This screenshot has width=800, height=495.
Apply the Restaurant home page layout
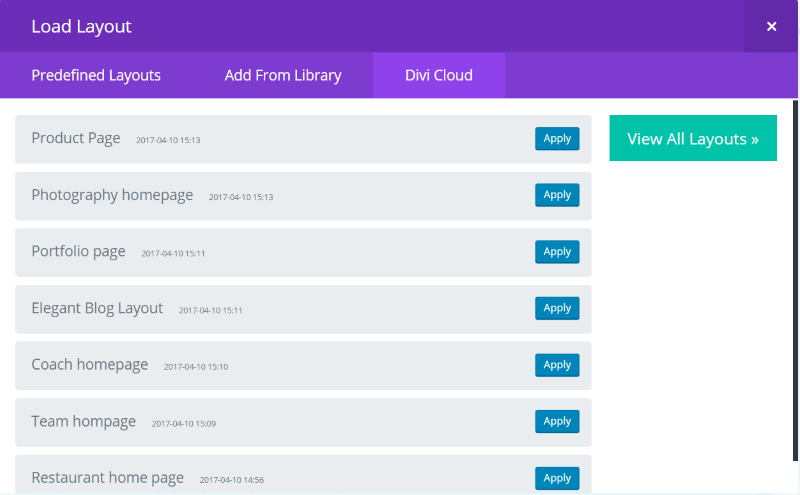(557, 478)
